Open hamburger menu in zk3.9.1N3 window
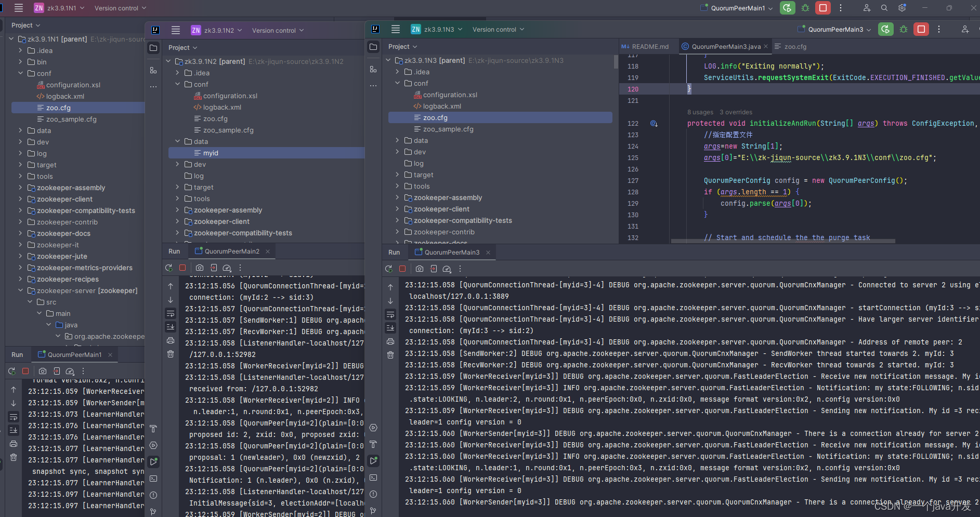The image size is (980, 517). [x=396, y=29]
